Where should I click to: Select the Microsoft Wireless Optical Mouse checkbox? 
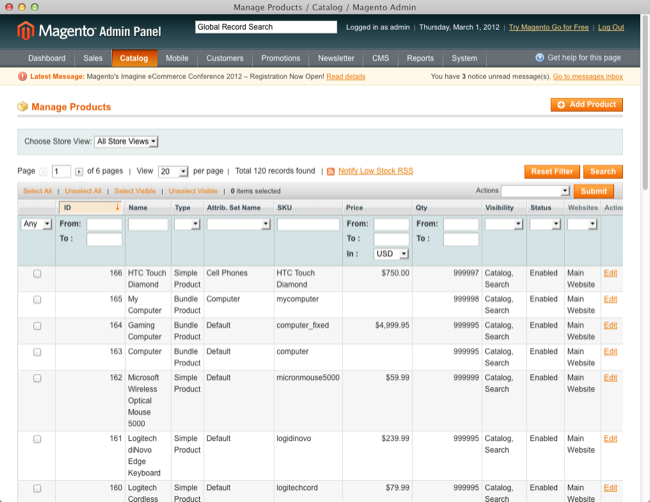(37, 378)
